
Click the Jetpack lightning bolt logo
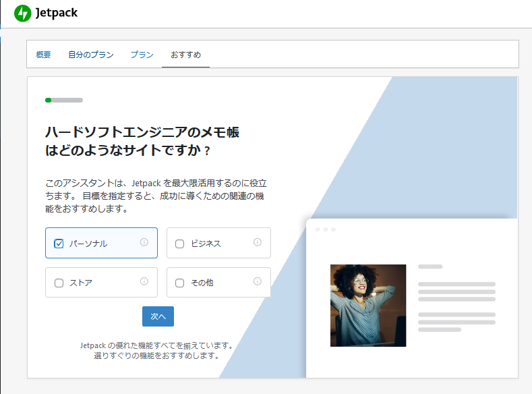[23, 13]
